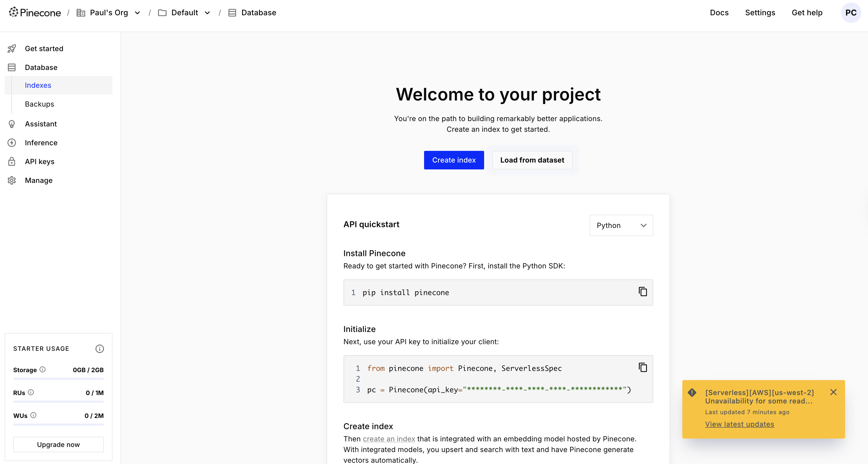Open the Backups page
The height and width of the screenshot is (464, 868).
(39, 104)
